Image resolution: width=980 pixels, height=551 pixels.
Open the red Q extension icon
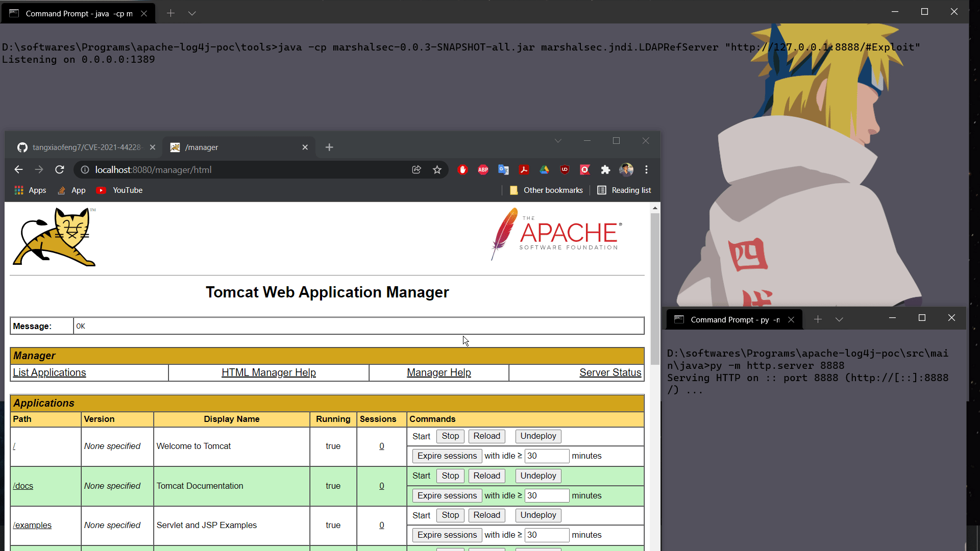pyautogui.click(x=585, y=169)
